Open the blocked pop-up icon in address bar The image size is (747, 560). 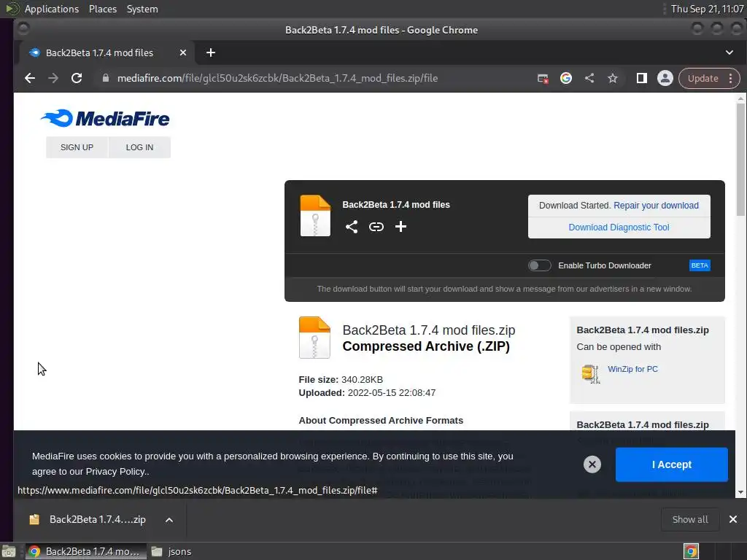(x=543, y=79)
